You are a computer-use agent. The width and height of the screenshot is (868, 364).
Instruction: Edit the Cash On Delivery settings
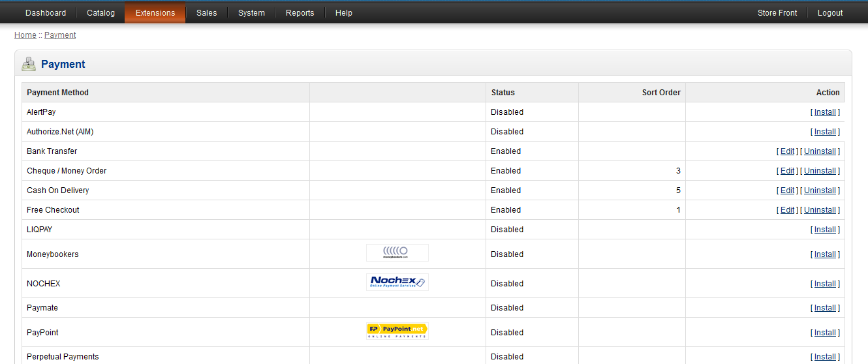coord(787,190)
